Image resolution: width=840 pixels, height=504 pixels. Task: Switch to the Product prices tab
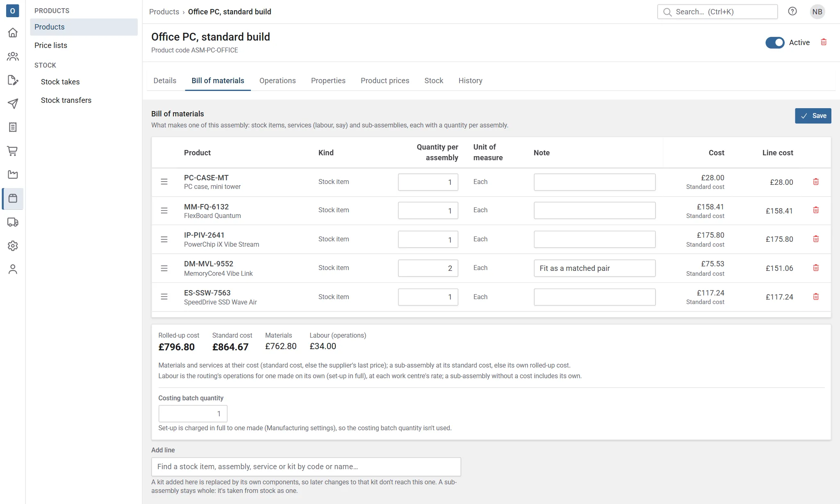pos(385,81)
